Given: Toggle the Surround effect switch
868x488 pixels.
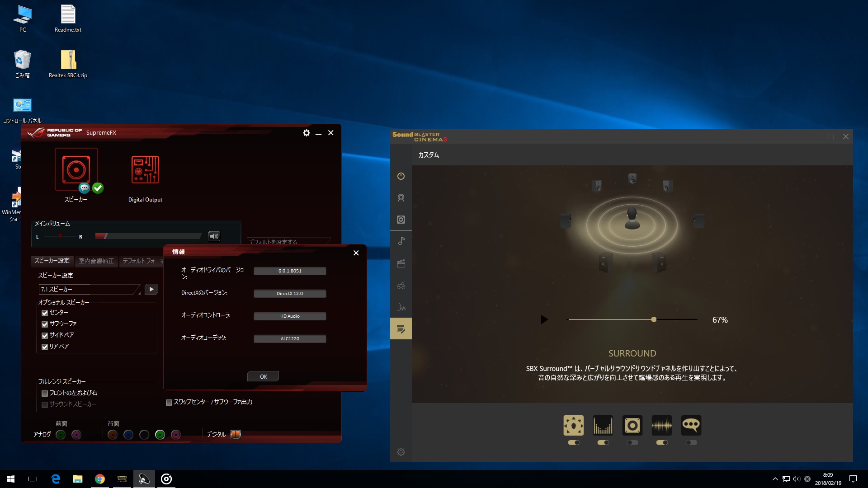Looking at the screenshot, I should [x=574, y=443].
